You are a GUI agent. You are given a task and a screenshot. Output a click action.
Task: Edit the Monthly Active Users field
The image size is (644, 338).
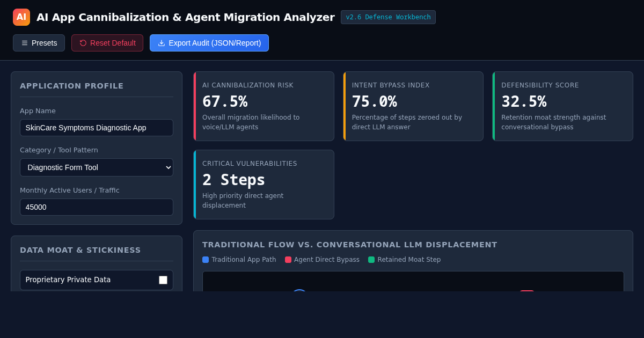coord(97,207)
